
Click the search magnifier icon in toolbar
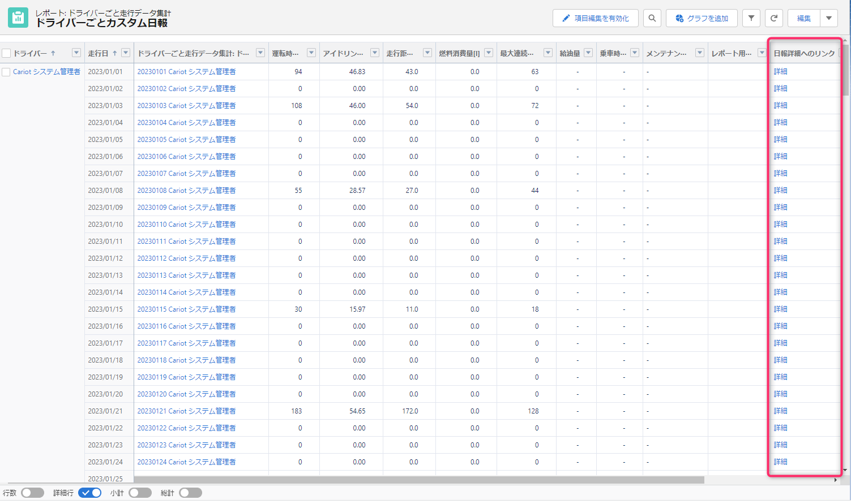pos(652,18)
